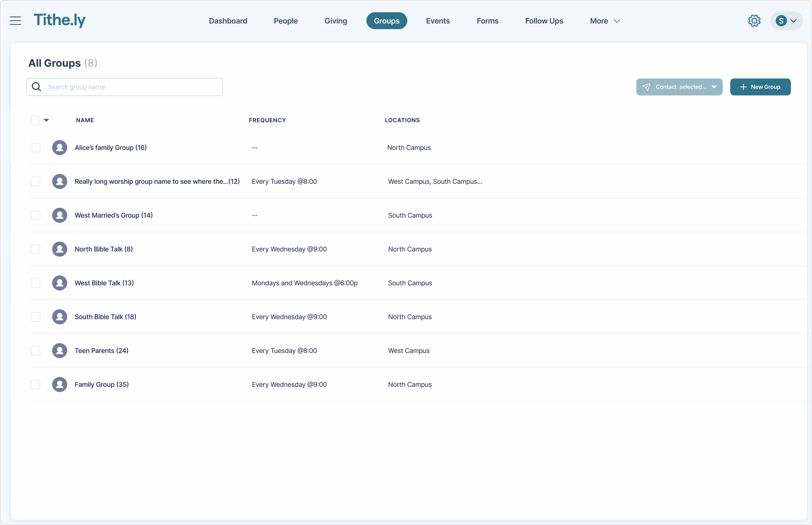Go to Follow Ups tab
The width and height of the screenshot is (812, 525).
coord(544,21)
